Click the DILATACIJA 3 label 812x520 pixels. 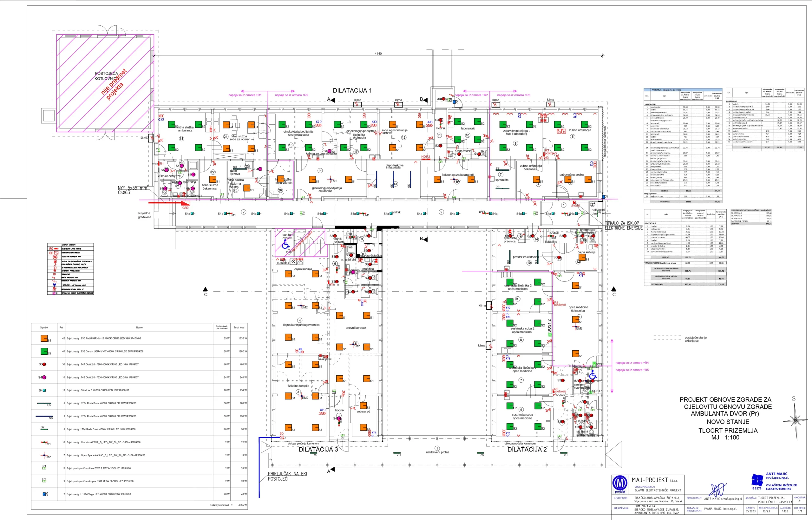(x=318, y=450)
